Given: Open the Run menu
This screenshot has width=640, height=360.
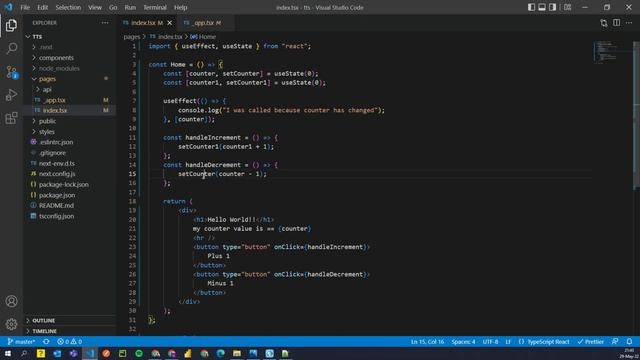Looking at the screenshot, I should (130, 7).
